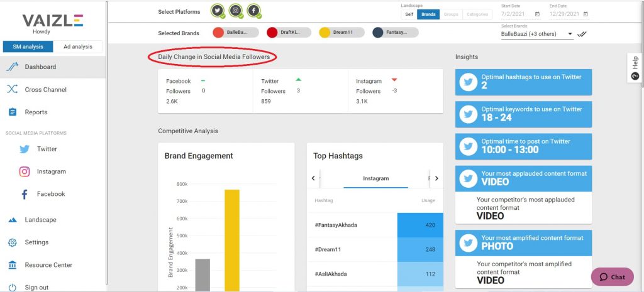Click the #Dream11 hashtag row
Screen dimensions: 644x292
(375, 249)
